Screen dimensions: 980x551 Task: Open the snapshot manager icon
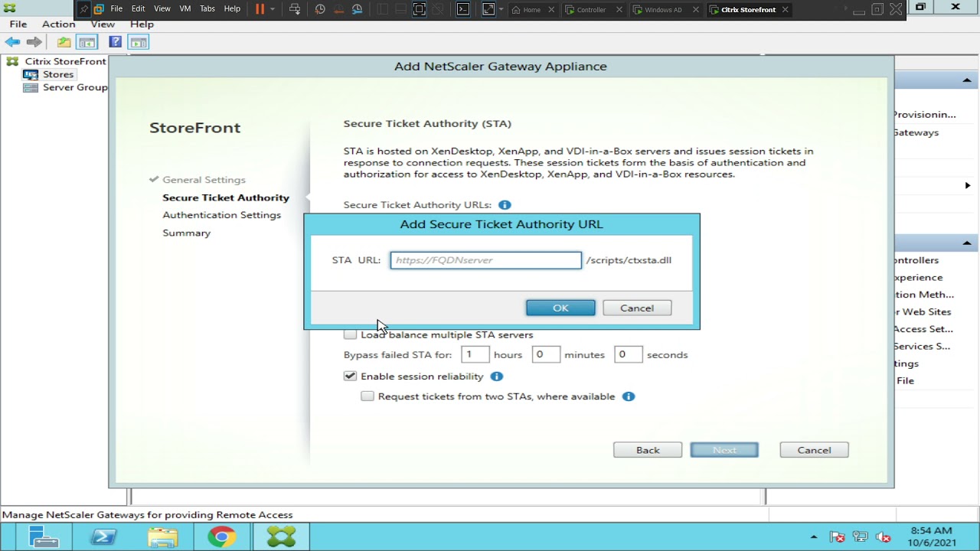point(358,9)
